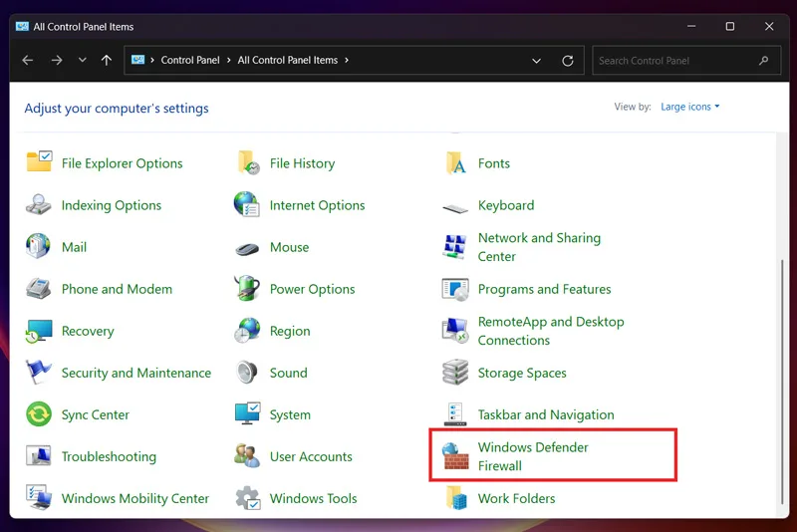The image size is (797, 532).
Task: Expand the chevron before Control Panel breadcrumb
Action: [152, 60]
